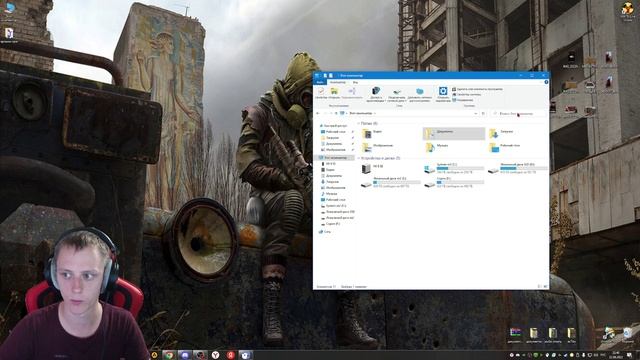Select Видео in the navigation pane
Screen dimensions: 640x360
pos(329,170)
